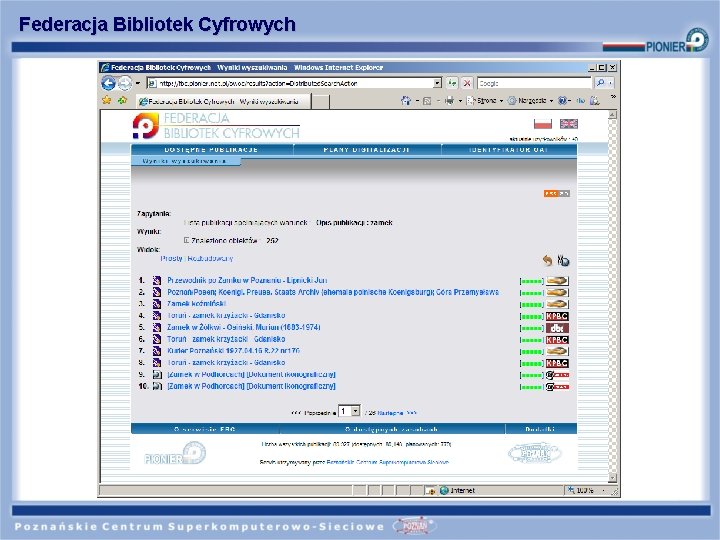Click green relevance bar of result 5
This screenshot has height=540, width=720.
click(x=532, y=328)
